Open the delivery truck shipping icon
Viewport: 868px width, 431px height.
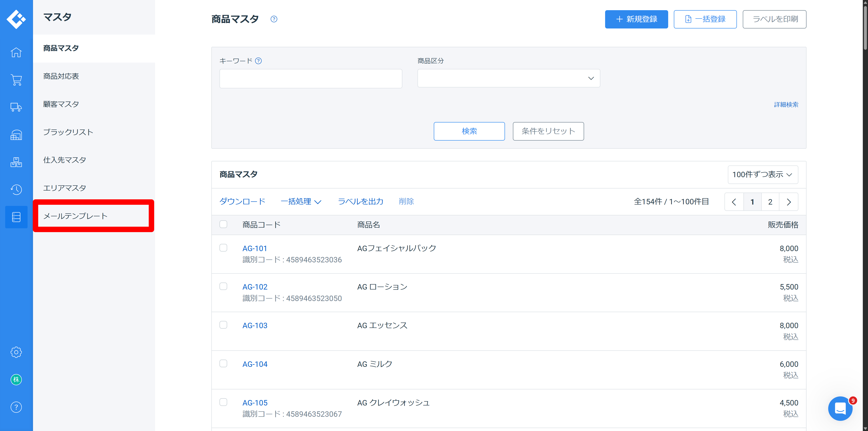(16, 107)
